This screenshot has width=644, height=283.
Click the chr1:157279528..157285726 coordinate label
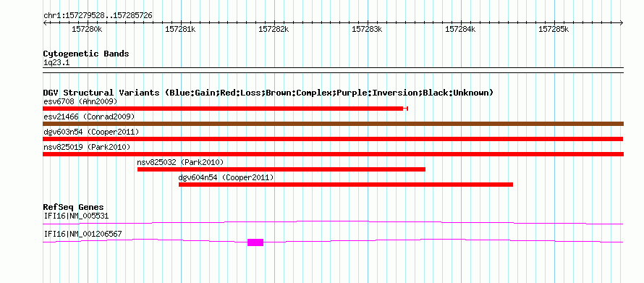(98, 16)
